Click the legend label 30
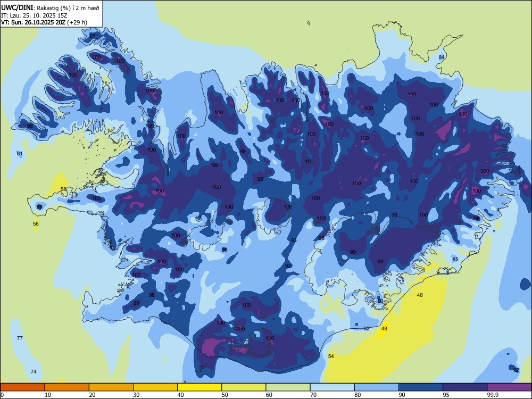The width and height of the screenshot is (532, 399). [136, 395]
